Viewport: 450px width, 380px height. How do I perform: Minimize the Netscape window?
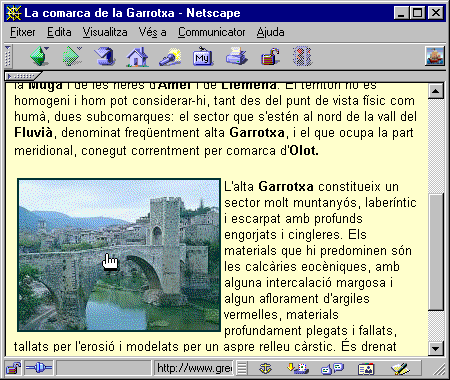coord(401,13)
